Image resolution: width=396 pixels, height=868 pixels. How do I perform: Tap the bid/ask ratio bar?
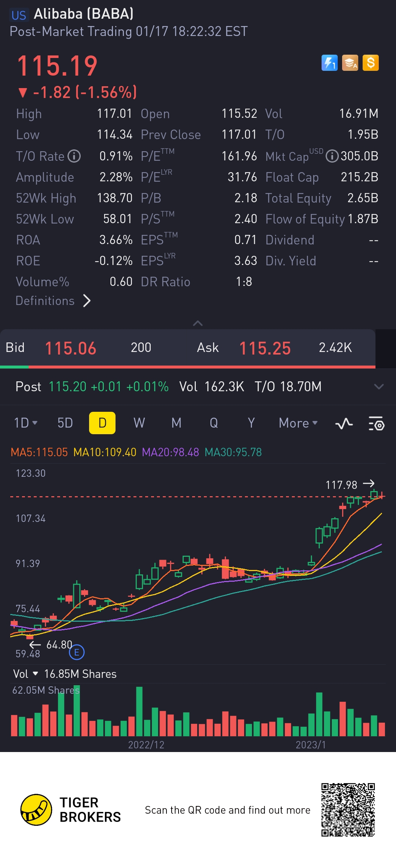pyautogui.click(x=188, y=367)
